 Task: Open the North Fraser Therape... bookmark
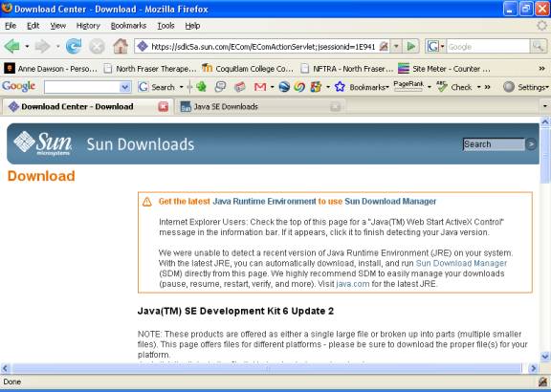[150, 69]
